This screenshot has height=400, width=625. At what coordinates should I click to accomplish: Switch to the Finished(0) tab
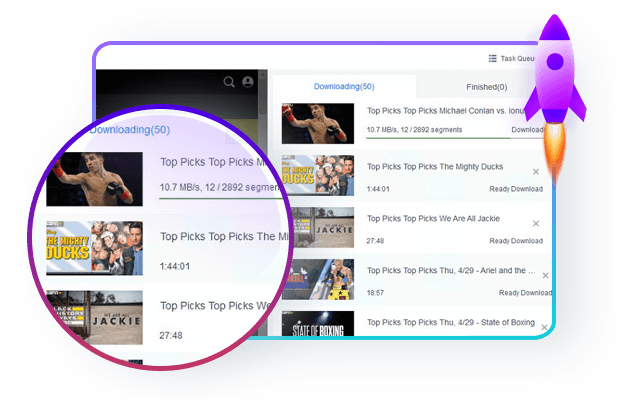pos(487,87)
